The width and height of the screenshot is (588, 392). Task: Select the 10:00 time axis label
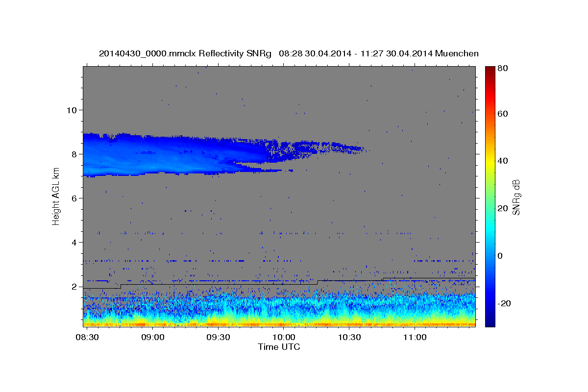click(x=284, y=338)
